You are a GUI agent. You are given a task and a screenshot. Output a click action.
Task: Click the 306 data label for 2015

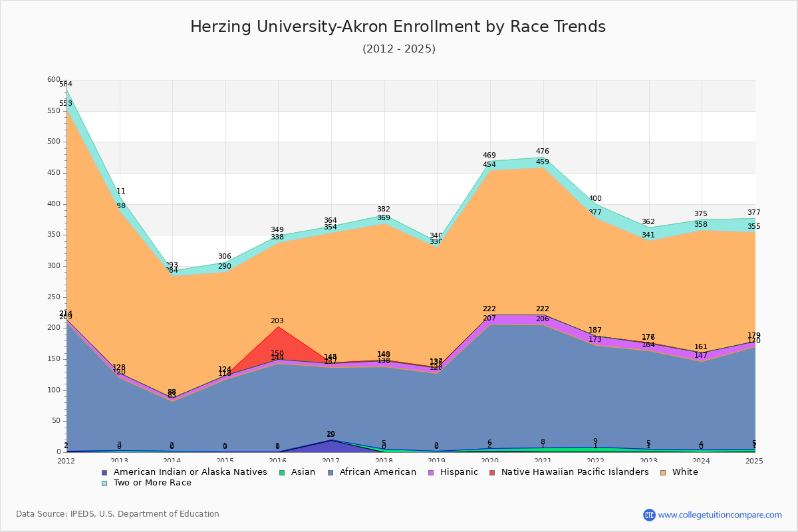[x=225, y=257]
